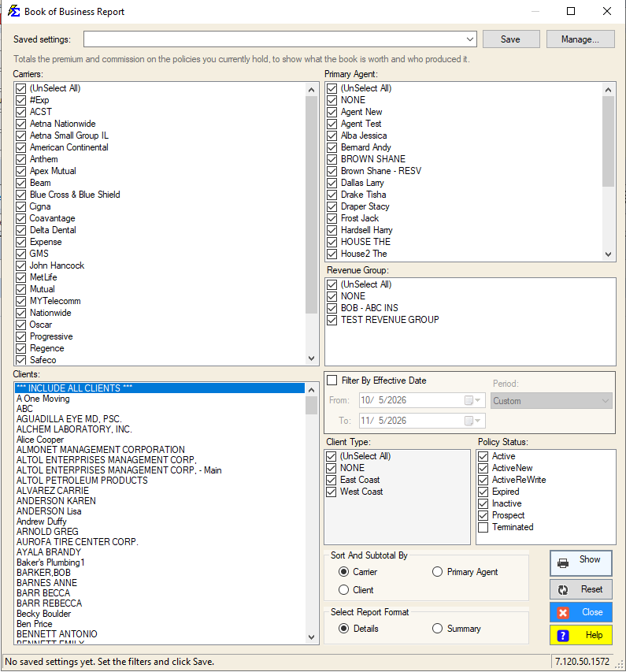Click Show to run the report
This screenshot has height=672, width=626.
(580, 563)
